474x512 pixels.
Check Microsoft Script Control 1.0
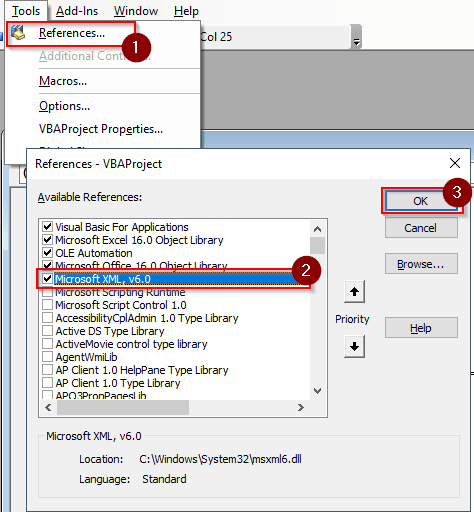click(47, 305)
